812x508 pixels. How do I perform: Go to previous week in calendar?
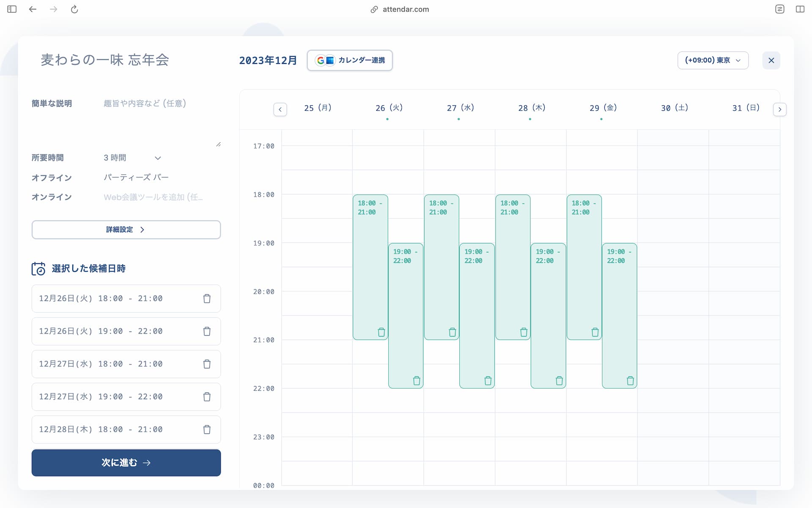point(280,109)
